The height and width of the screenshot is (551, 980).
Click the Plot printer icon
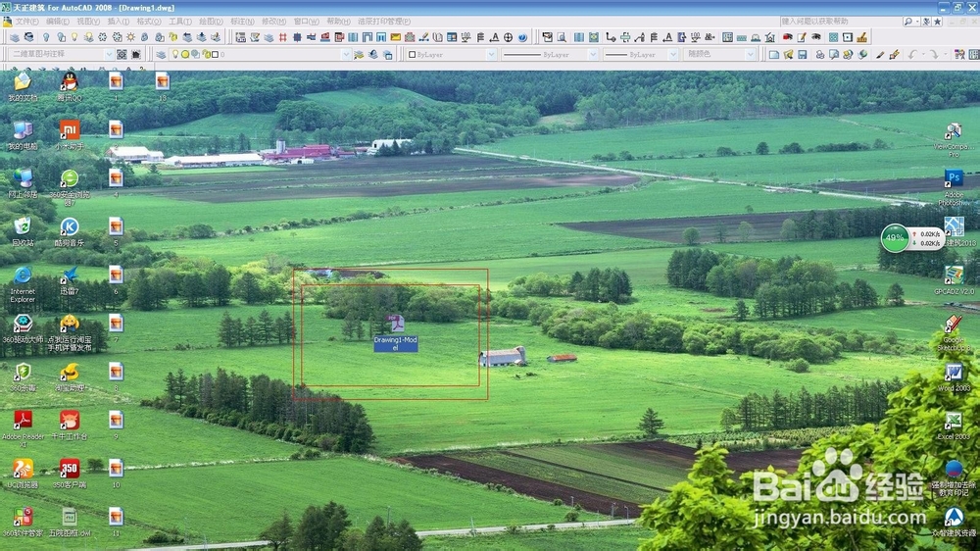coord(820,54)
